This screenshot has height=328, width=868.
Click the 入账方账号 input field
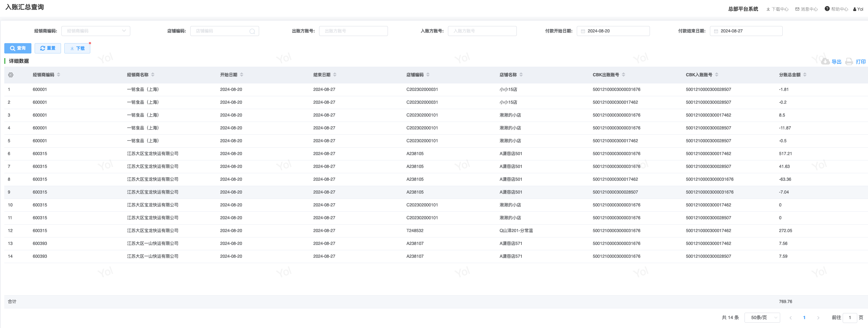pyautogui.click(x=482, y=31)
